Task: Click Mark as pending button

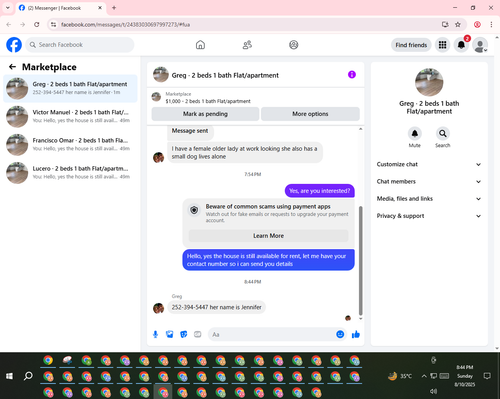Action: pos(205,114)
